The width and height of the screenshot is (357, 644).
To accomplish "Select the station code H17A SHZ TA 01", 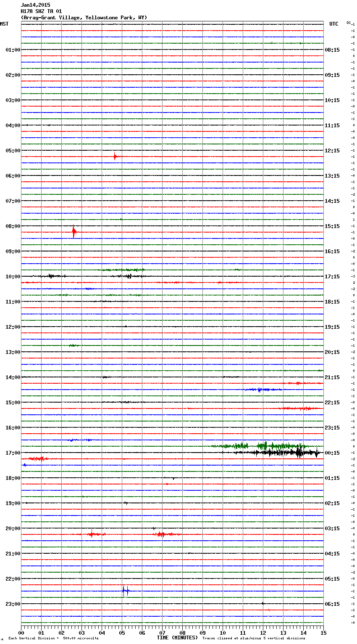I will coord(41,11).
